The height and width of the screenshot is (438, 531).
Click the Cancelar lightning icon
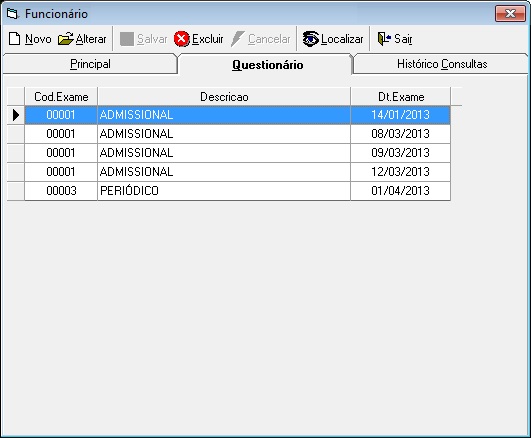[x=238, y=39]
